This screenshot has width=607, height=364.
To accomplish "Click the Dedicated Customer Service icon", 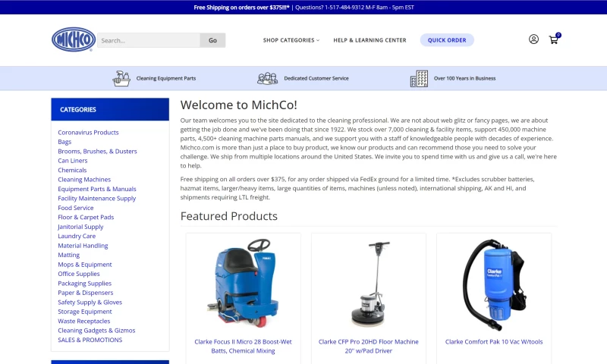I will click(x=267, y=77).
